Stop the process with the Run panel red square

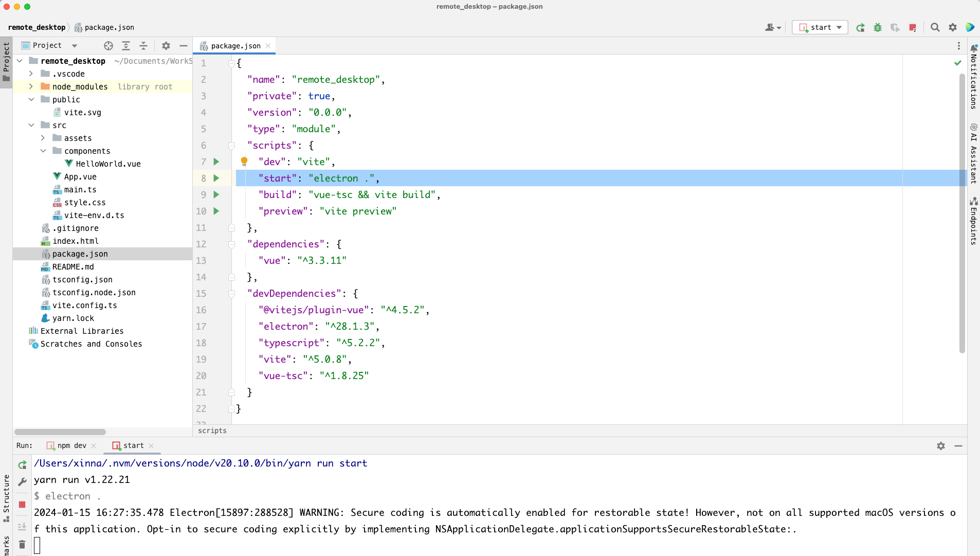(x=22, y=505)
